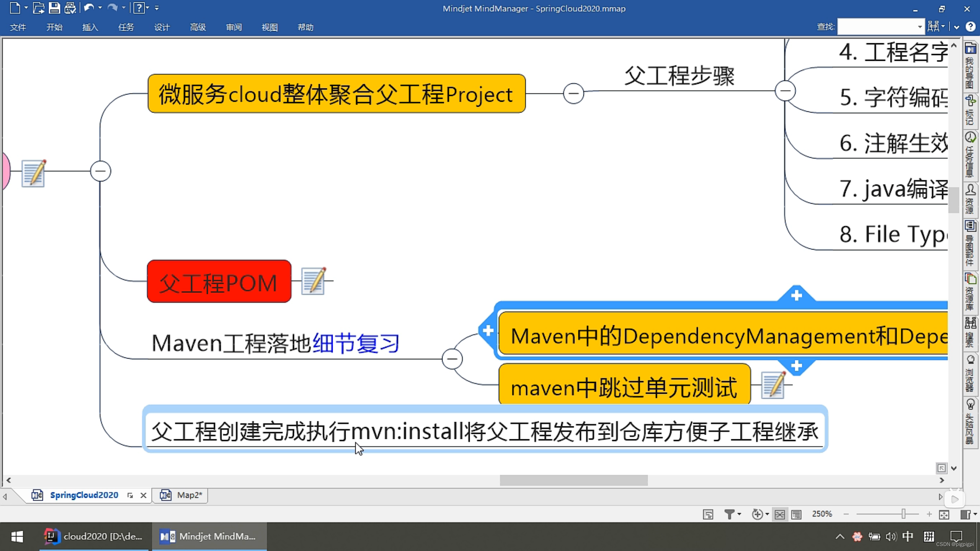
Task: Click the zoom slider handle
Action: (x=903, y=514)
